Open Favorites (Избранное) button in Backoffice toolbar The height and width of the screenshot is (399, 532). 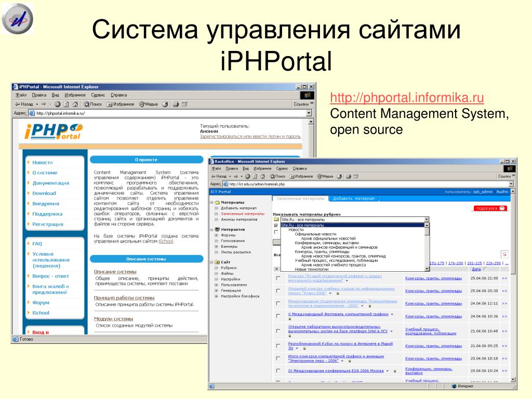coord(301,177)
